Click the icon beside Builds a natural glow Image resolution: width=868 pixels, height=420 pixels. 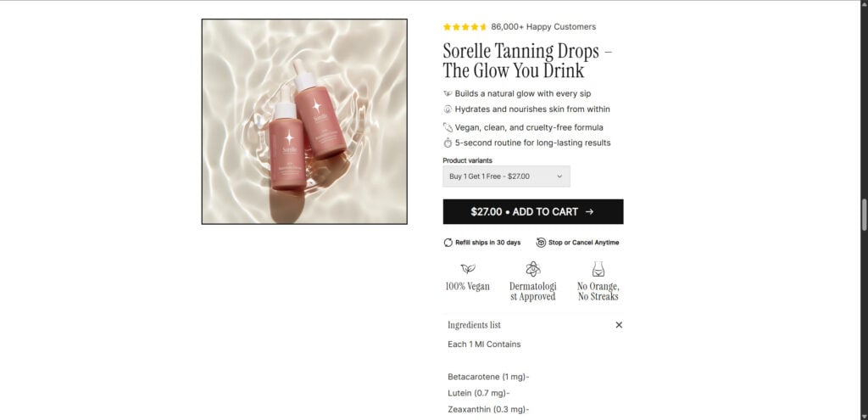448,93
